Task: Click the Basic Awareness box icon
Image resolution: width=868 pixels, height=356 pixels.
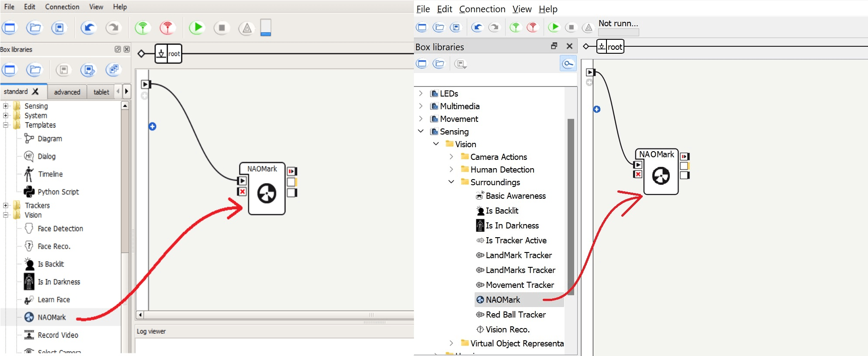Action: 480,196
